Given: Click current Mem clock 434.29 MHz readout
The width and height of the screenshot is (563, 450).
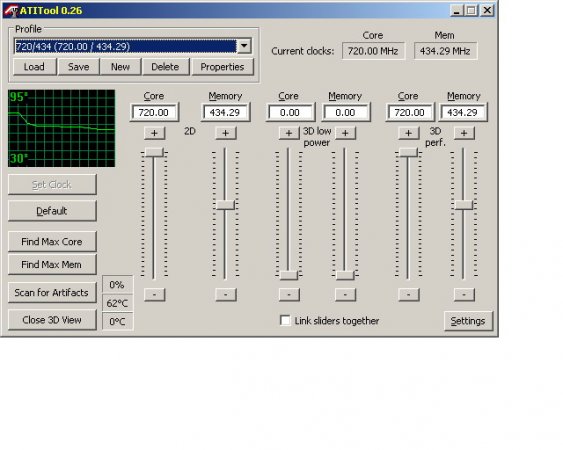Looking at the screenshot, I should 445,51.
